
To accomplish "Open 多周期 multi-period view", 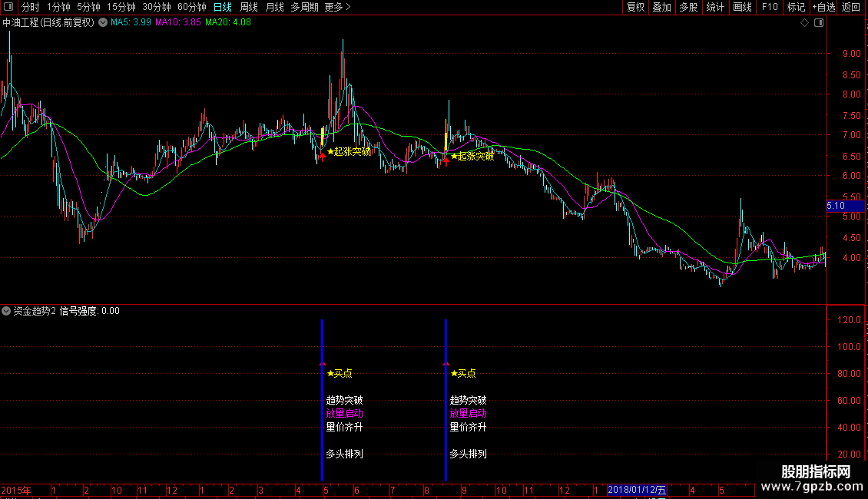I will coord(304,7).
